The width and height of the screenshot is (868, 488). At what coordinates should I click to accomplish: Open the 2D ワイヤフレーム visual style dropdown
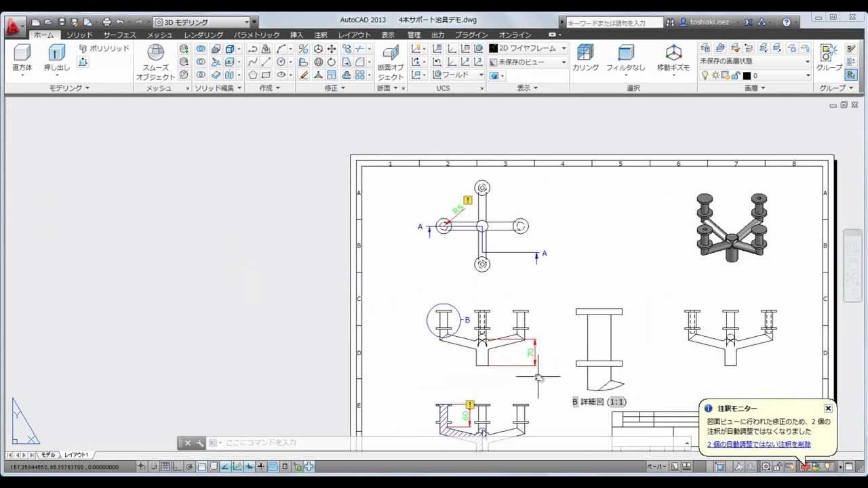528,49
